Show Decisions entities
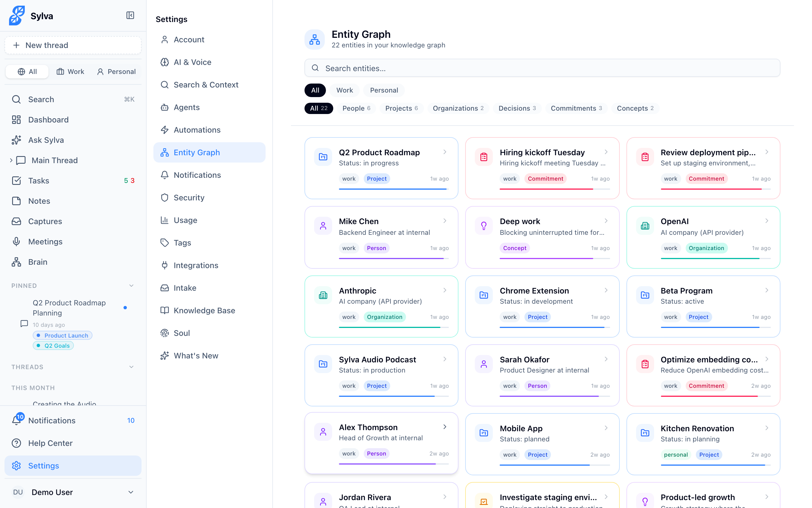Screen dimensions: 812x508 (x=517, y=108)
